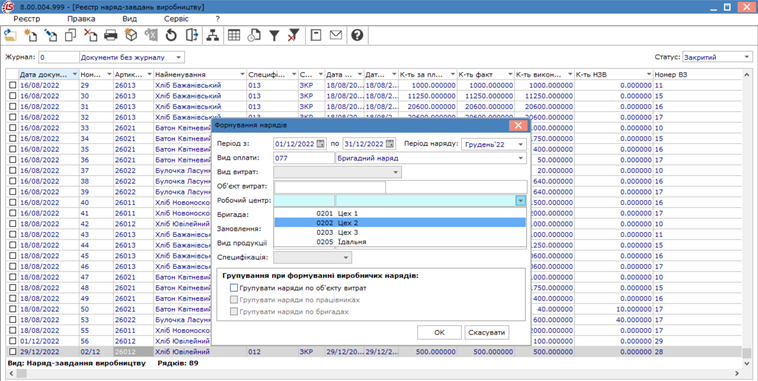This screenshot has width=758, height=381.
Task: Check the row checkbox for document 29
Action: pyautogui.click(x=13, y=85)
